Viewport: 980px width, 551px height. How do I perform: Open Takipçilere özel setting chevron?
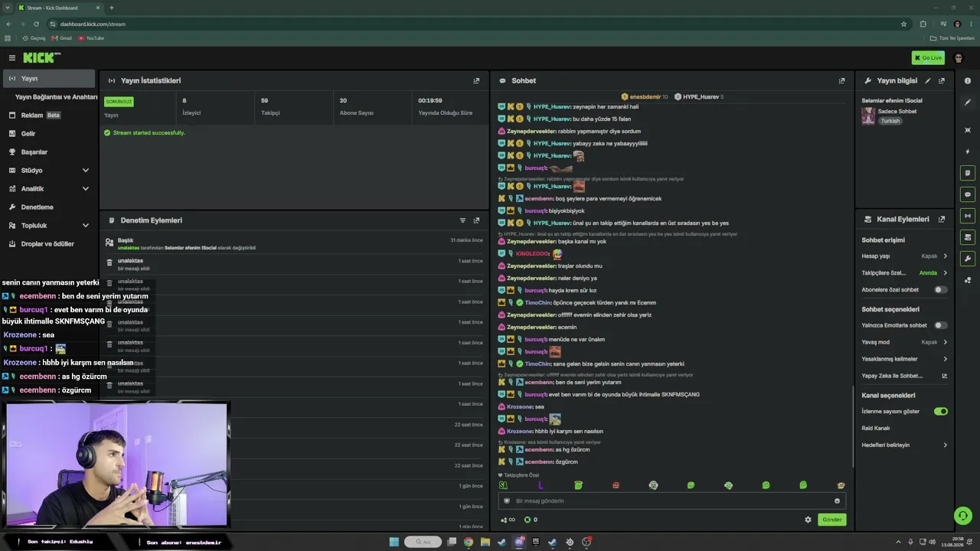pyautogui.click(x=945, y=272)
